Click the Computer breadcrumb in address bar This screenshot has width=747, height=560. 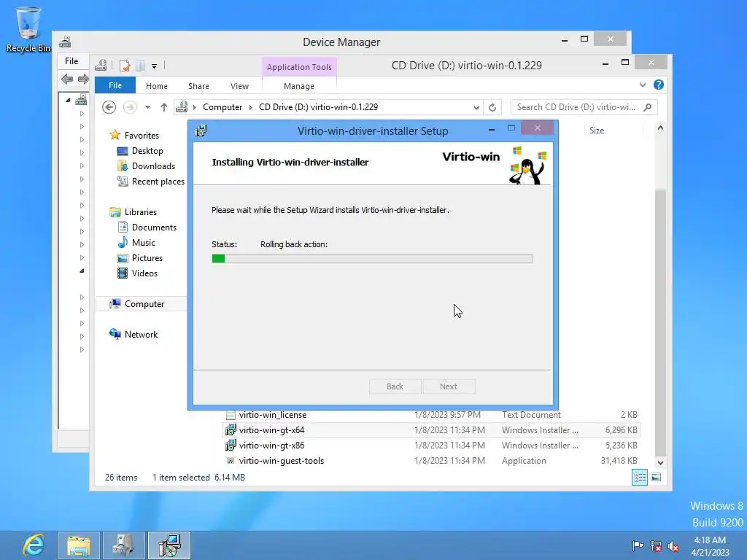pos(222,107)
